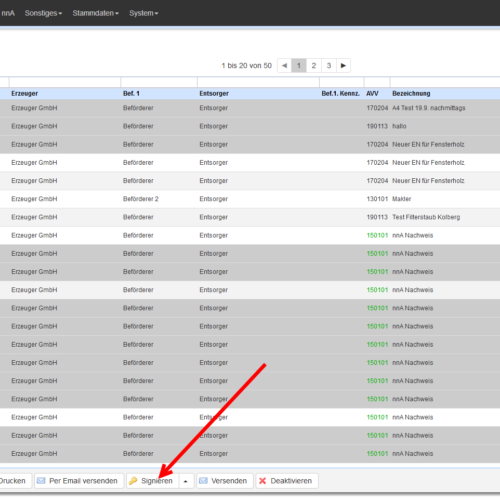Image resolution: width=500 pixels, height=500 pixels.
Task: Open the System menu
Action: 144,13
